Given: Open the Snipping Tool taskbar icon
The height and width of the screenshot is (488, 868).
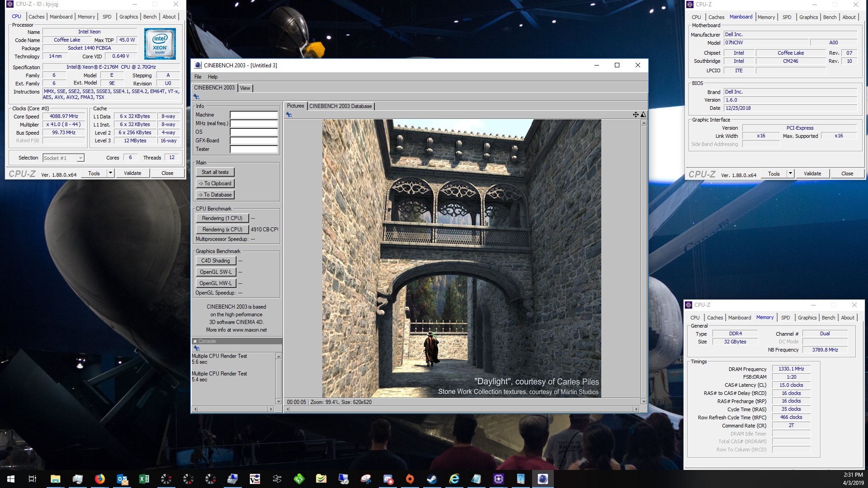Looking at the screenshot, I should (x=366, y=479).
